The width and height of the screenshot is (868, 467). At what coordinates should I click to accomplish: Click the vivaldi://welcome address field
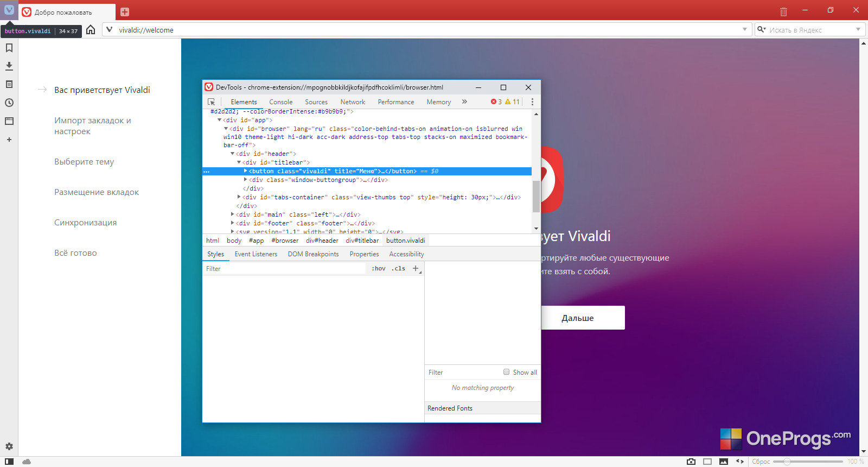point(427,30)
